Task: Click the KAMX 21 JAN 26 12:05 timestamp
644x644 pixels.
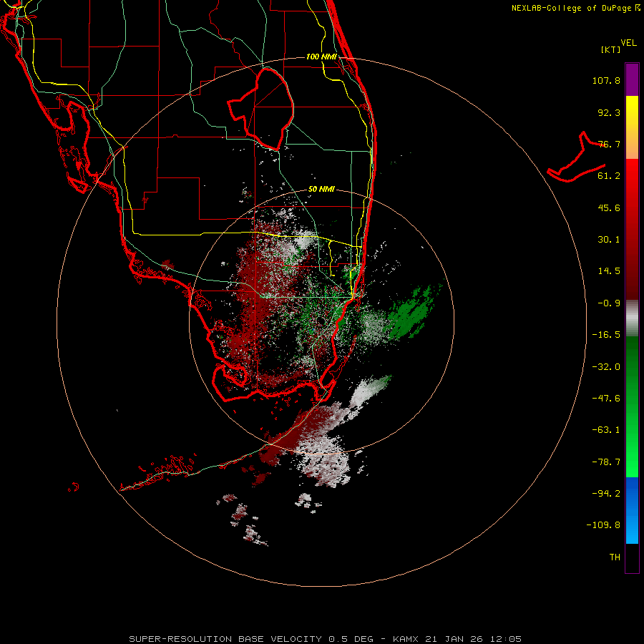Action: [457, 639]
